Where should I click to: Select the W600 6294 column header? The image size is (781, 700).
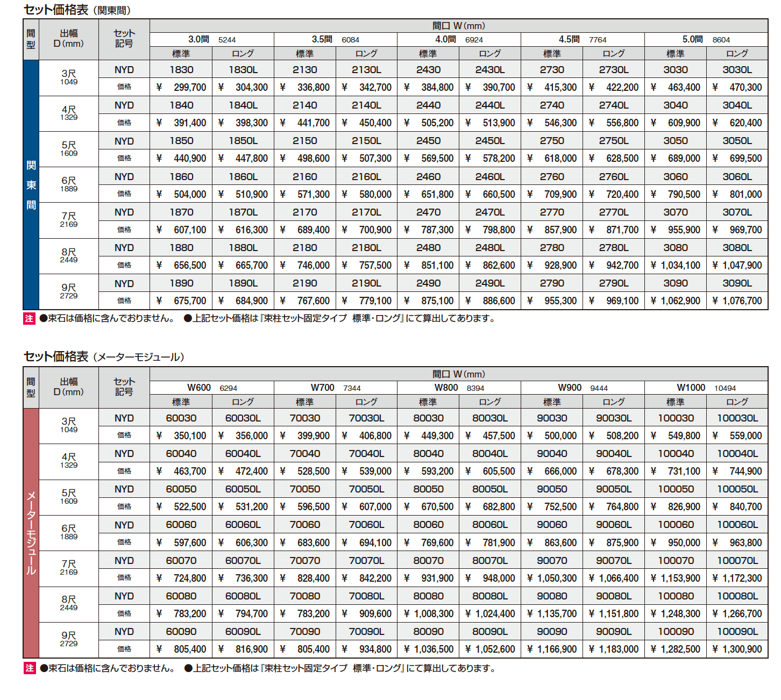(x=211, y=388)
